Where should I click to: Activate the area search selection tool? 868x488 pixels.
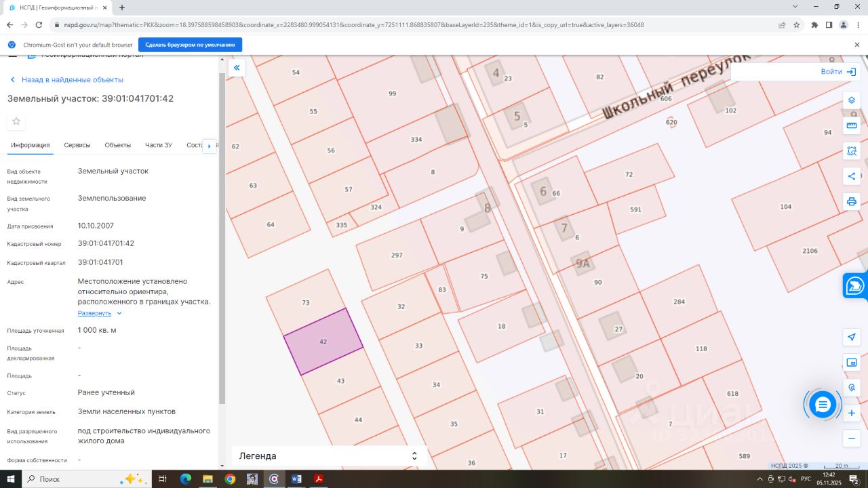[852, 151]
